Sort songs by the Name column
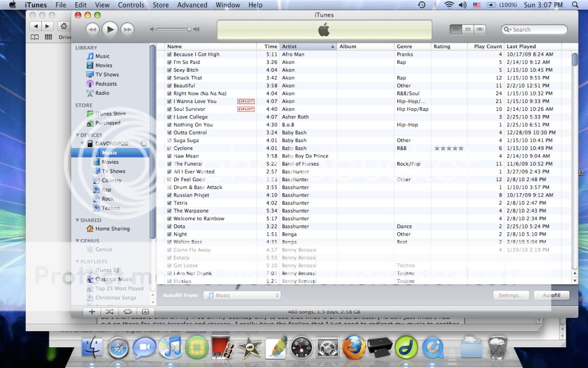 pos(210,47)
